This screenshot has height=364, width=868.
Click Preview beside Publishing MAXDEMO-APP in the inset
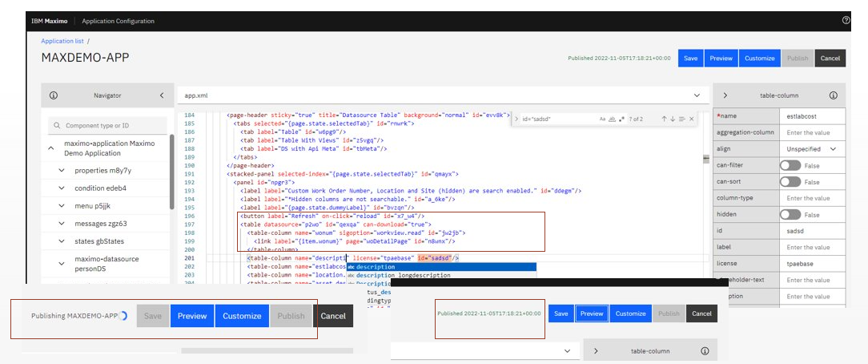tap(191, 316)
